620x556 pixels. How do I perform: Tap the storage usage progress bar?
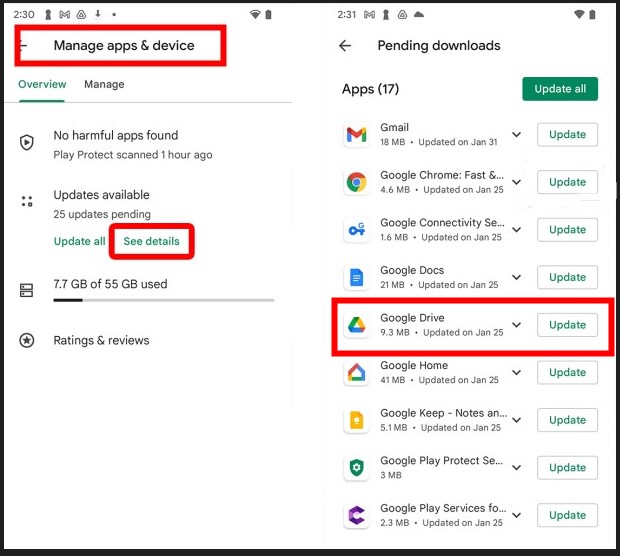click(x=164, y=300)
